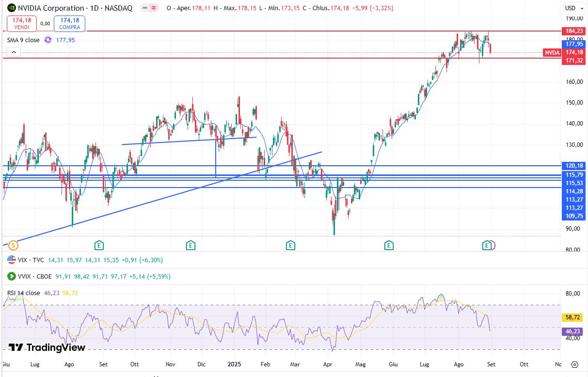Click the 2025 year label on time axis
Viewport: 588px width, 377px height.
point(235,363)
